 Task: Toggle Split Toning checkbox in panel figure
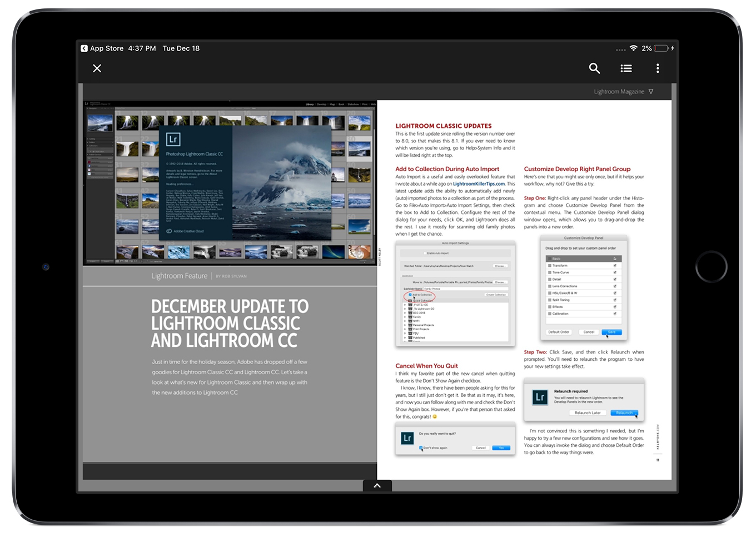pyautogui.click(x=615, y=300)
